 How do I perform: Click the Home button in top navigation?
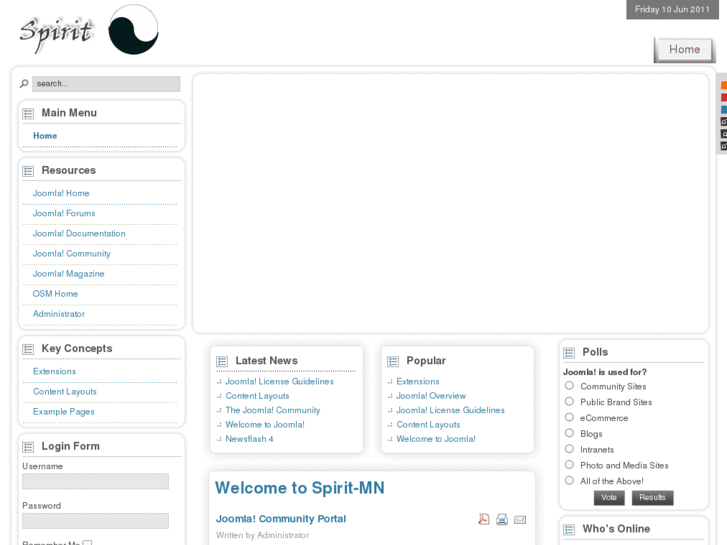pyautogui.click(x=684, y=50)
